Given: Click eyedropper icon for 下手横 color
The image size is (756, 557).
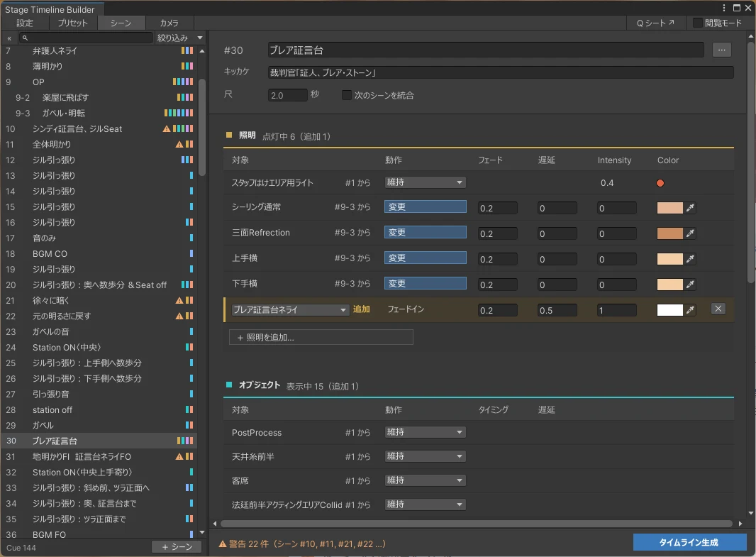Looking at the screenshot, I should point(691,285).
